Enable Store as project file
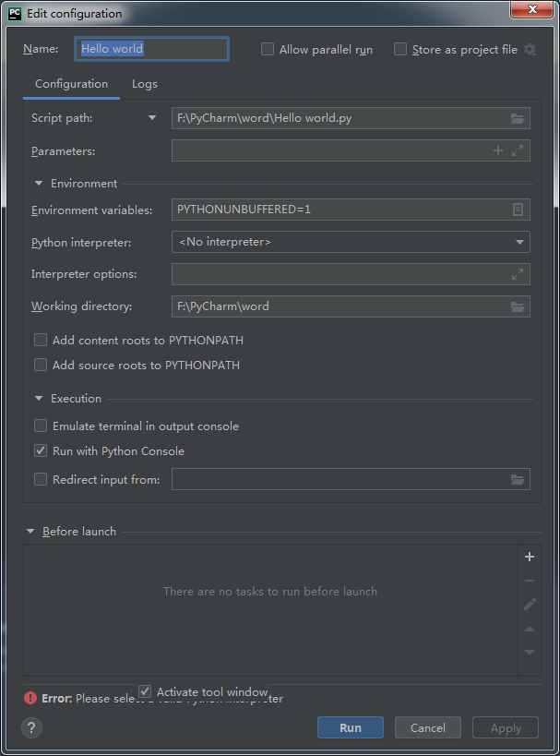Screen dimensions: 560x756 point(400,49)
